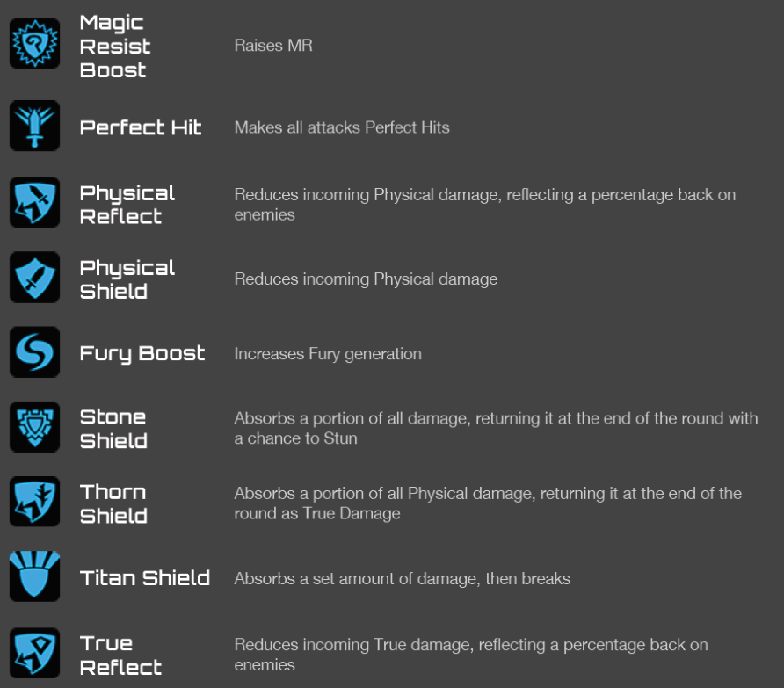This screenshot has height=688, width=784.
Task: Click the Fury Boost heading
Action: click(x=142, y=354)
